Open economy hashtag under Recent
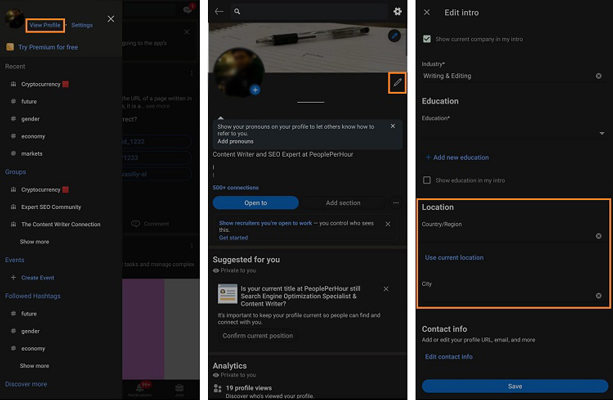The height and width of the screenshot is (400, 613). pos(33,136)
